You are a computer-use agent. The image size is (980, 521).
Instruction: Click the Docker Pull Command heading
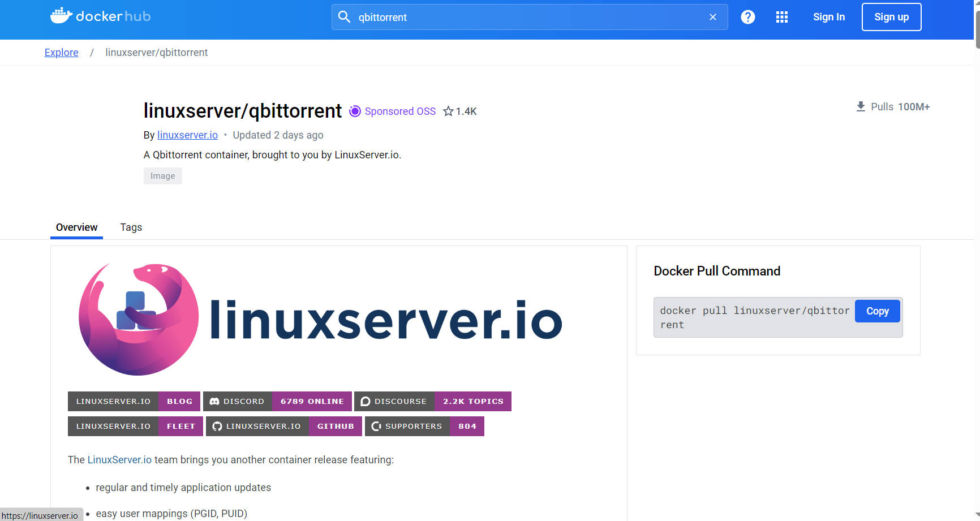[717, 271]
